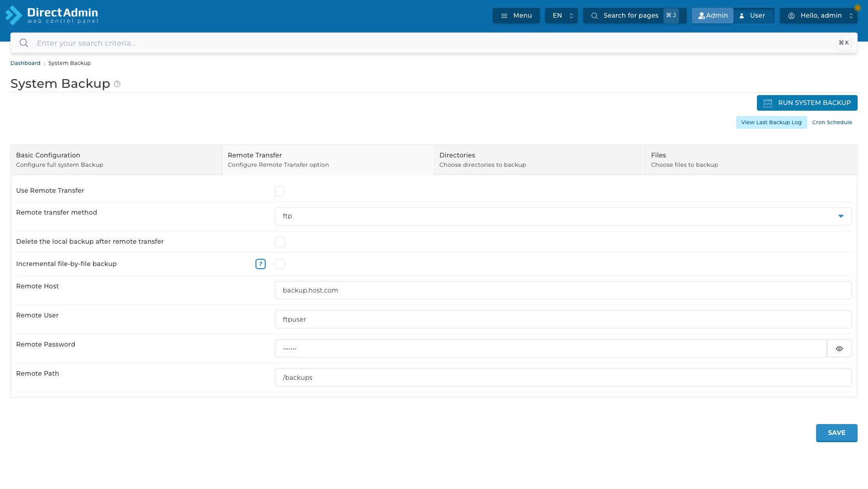Open the Cron Schedule link
Viewport: 868px width, 489px height.
pos(832,123)
